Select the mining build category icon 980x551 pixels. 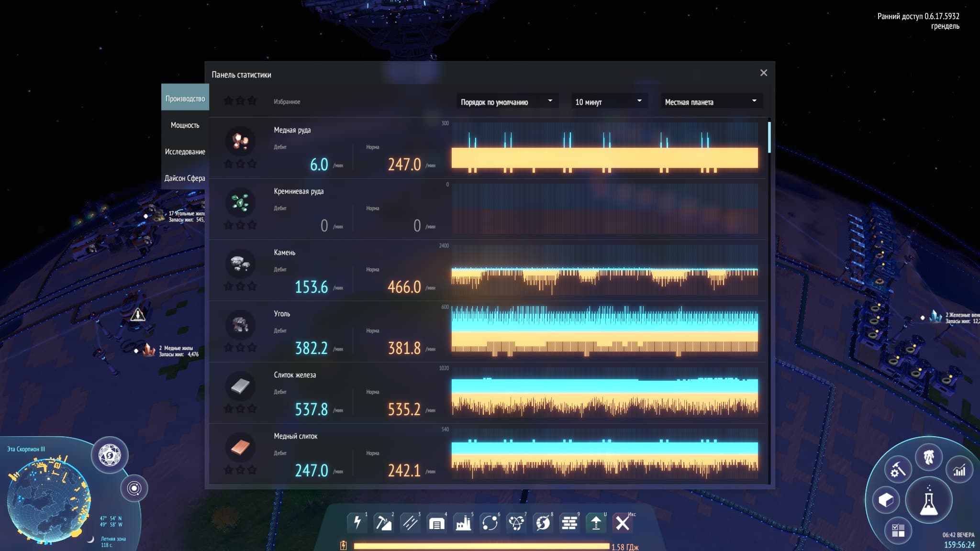[x=383, y=523]
